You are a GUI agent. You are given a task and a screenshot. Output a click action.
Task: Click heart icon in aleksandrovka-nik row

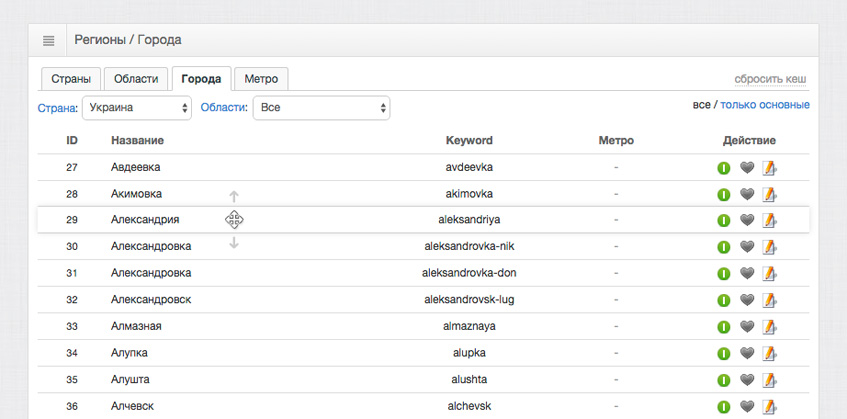pyautogui.click(x=747, y=247)
